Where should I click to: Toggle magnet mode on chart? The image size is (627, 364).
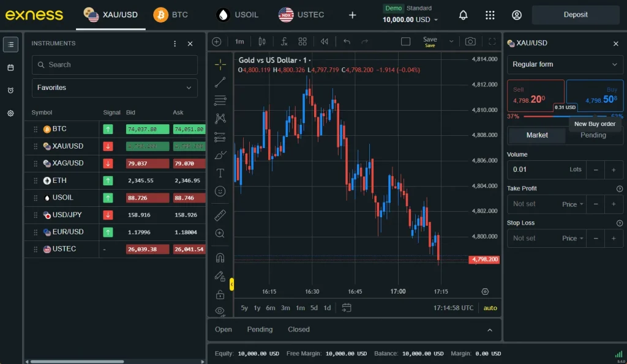(220, 258)
